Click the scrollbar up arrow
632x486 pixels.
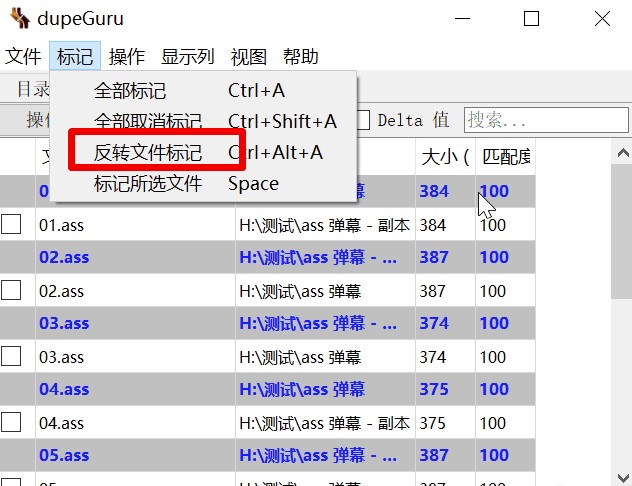pos(623,153)
